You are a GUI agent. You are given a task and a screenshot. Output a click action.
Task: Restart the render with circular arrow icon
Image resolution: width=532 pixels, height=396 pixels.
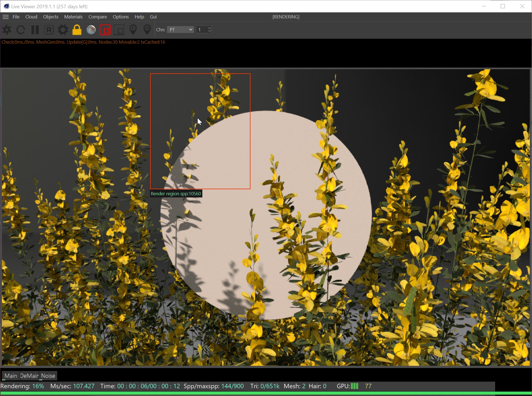tap(21, 30)
